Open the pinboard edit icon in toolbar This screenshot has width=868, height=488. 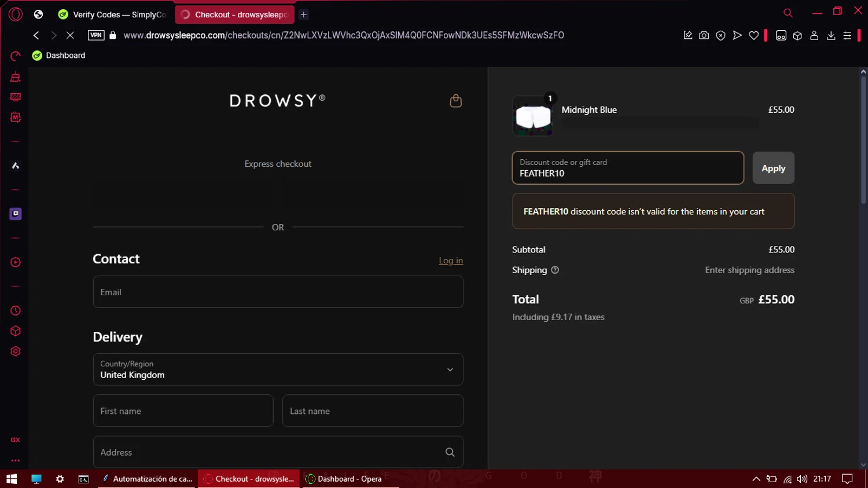[x=687, y=35]
